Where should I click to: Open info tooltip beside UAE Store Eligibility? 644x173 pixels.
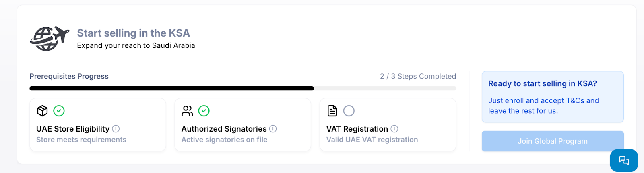(116, 129)
